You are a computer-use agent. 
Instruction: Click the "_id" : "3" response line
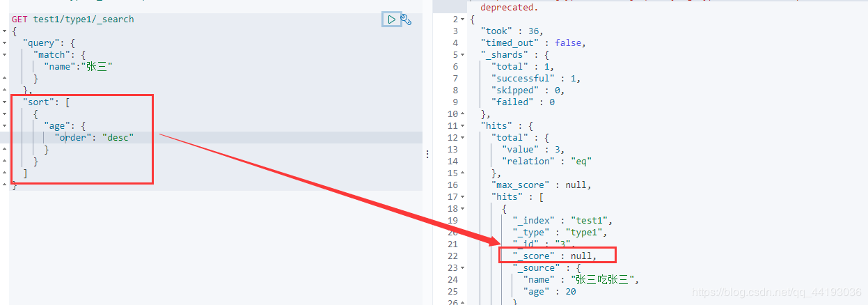point(544,244)
